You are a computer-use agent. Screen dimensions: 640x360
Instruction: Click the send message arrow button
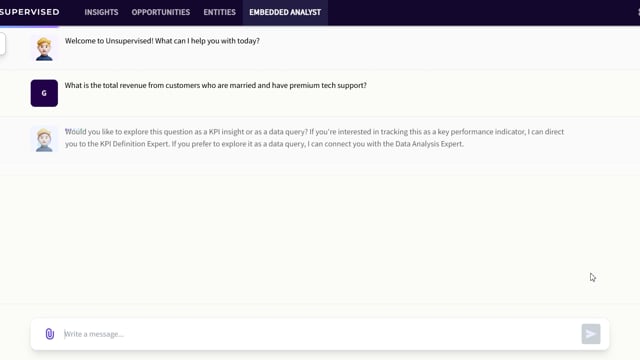click(x=591, y=334)
